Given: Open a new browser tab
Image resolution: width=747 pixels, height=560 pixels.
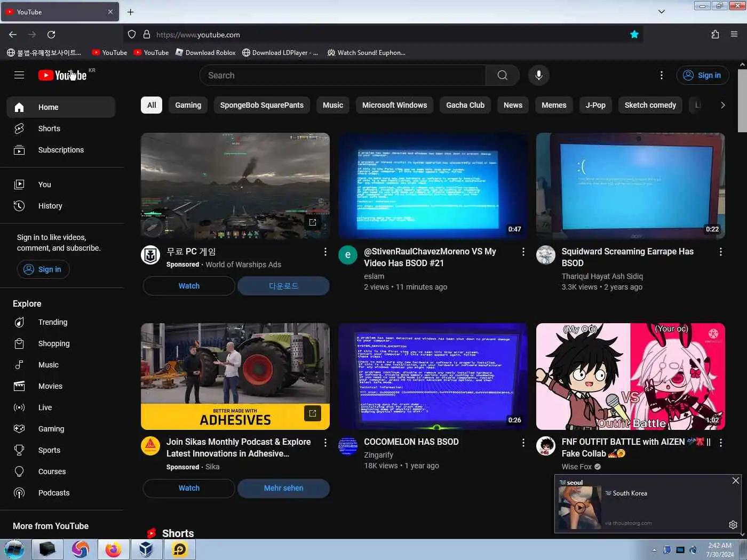Looking at the screenshot, I should coord(131,12).
